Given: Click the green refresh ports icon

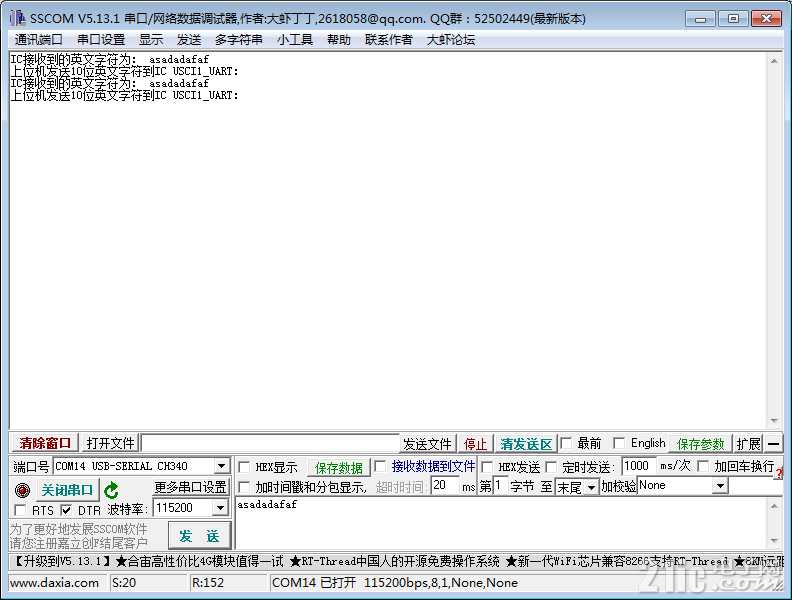Looking at the screenshot, I should pos(111,490).
